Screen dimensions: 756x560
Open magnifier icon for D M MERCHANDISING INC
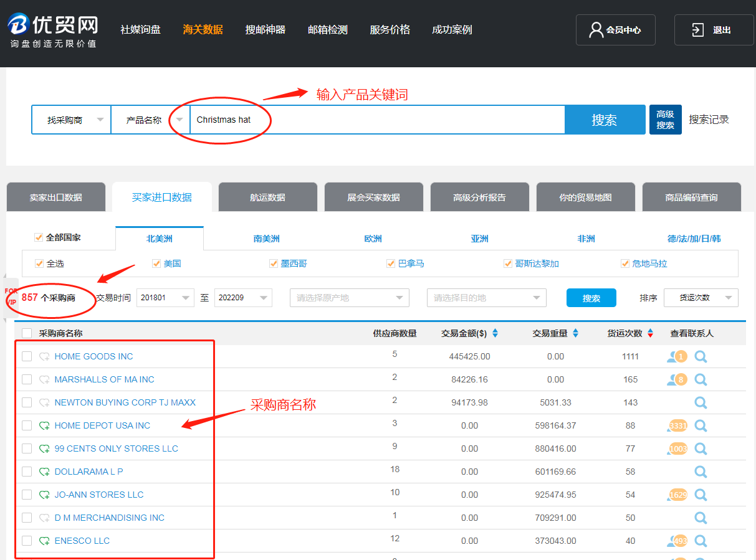click(701, 518)
